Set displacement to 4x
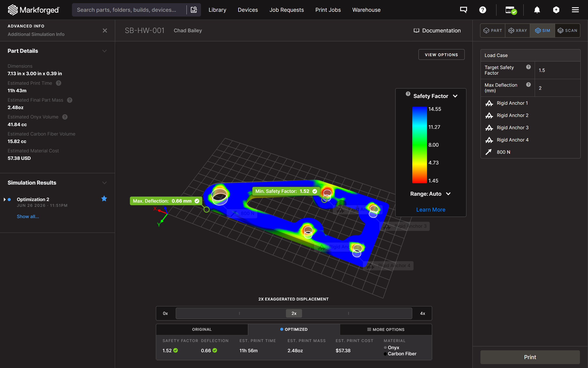This screenshot has height=368, width=588. (x=422, y=313)
